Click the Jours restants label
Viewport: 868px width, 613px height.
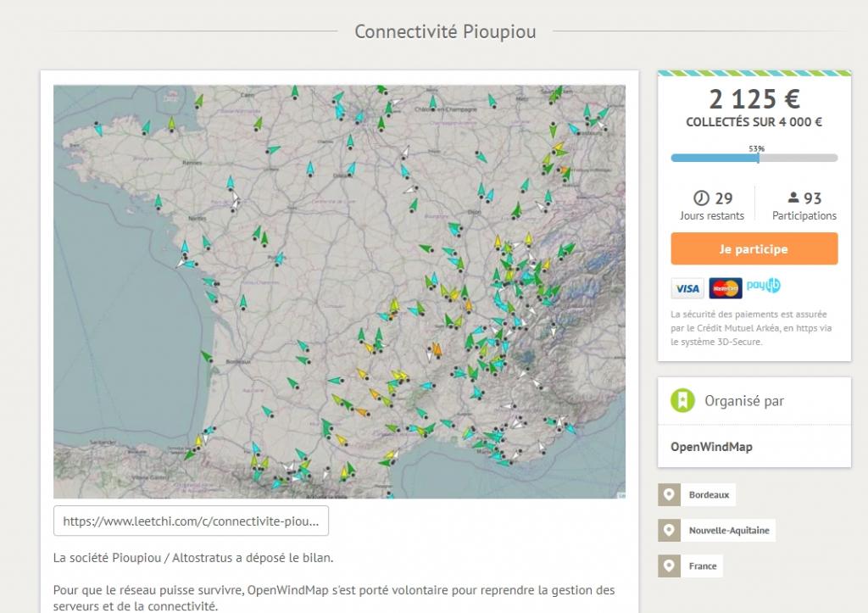pyautogui.click(x=712, y=216)
